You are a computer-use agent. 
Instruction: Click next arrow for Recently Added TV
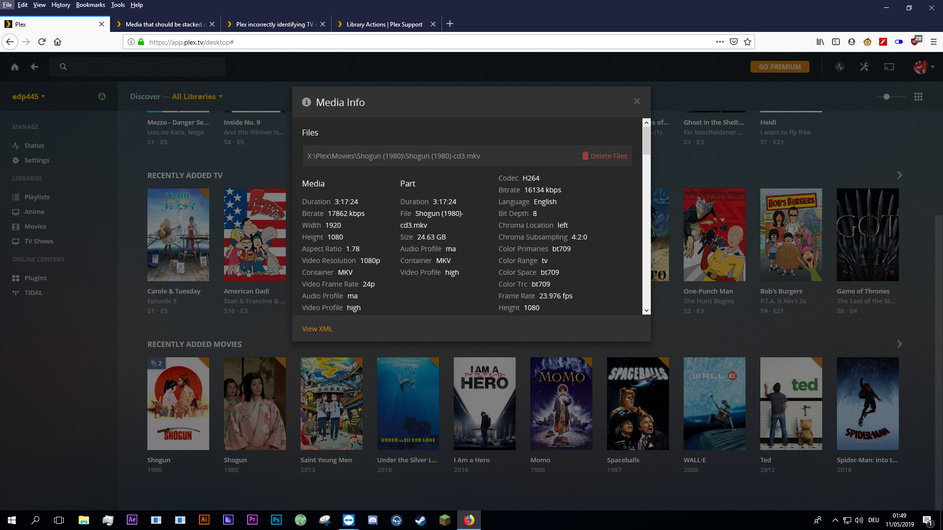(899, 175)
